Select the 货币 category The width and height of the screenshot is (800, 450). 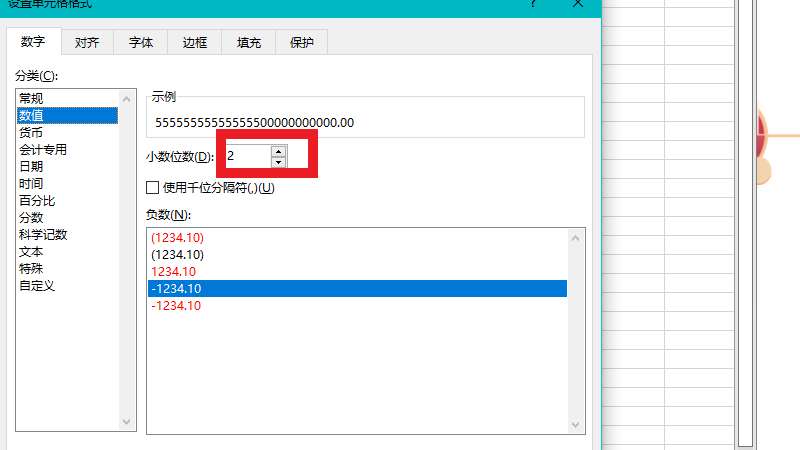coord(31,133)
